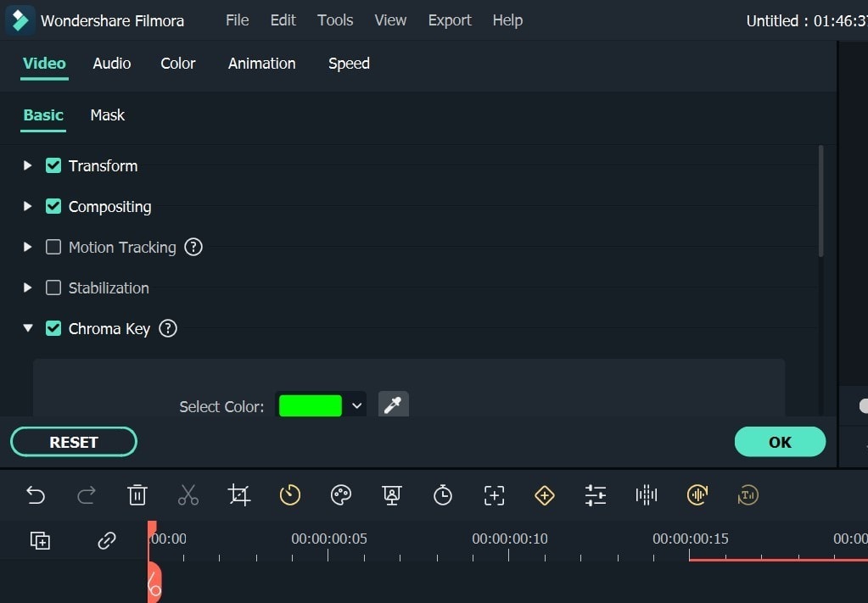Expand the Compositing section arrow
The image size is (868, 603).
[28, 206]
